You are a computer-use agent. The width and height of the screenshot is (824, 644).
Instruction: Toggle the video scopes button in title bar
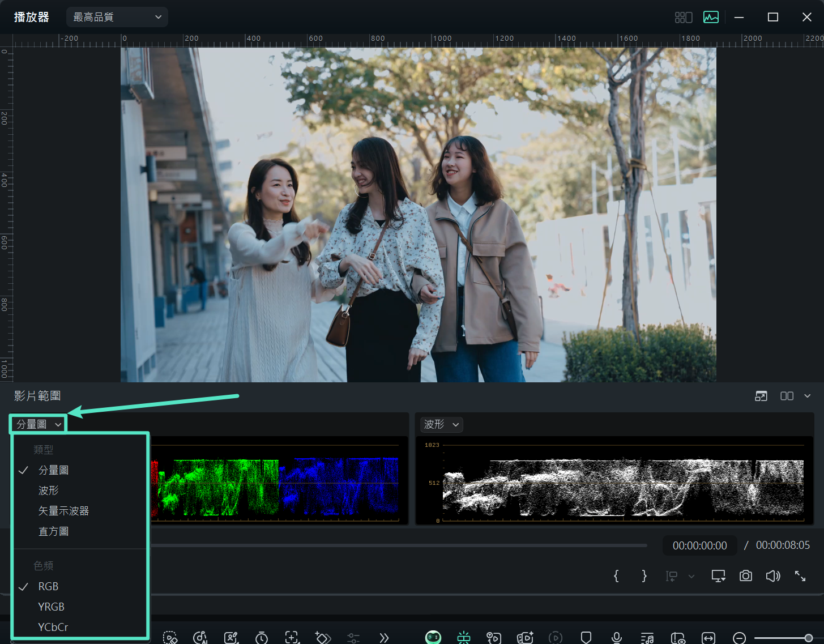711,17
